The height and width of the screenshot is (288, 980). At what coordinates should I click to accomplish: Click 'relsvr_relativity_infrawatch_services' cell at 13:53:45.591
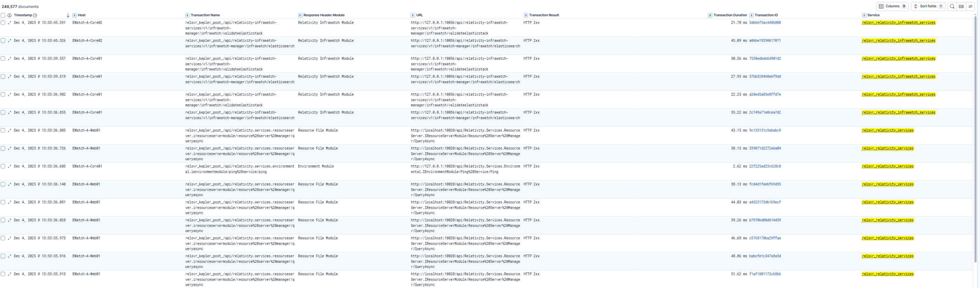pyautogui.click(x=899, y=23)
